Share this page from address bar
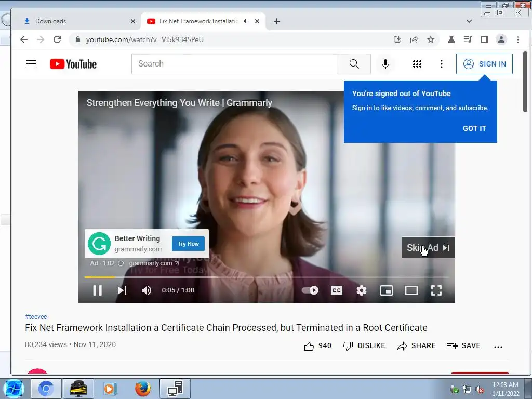 pos(414,39)
